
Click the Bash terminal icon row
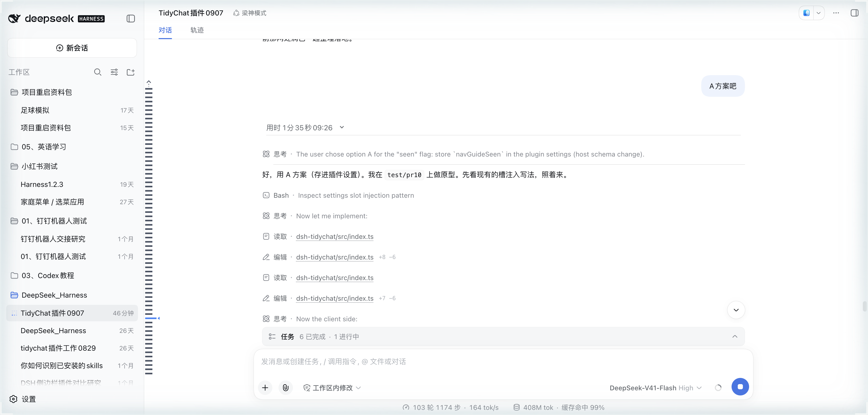coord(266,195)
